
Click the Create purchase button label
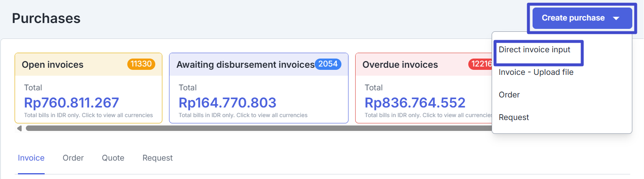[x=573, y=18]
